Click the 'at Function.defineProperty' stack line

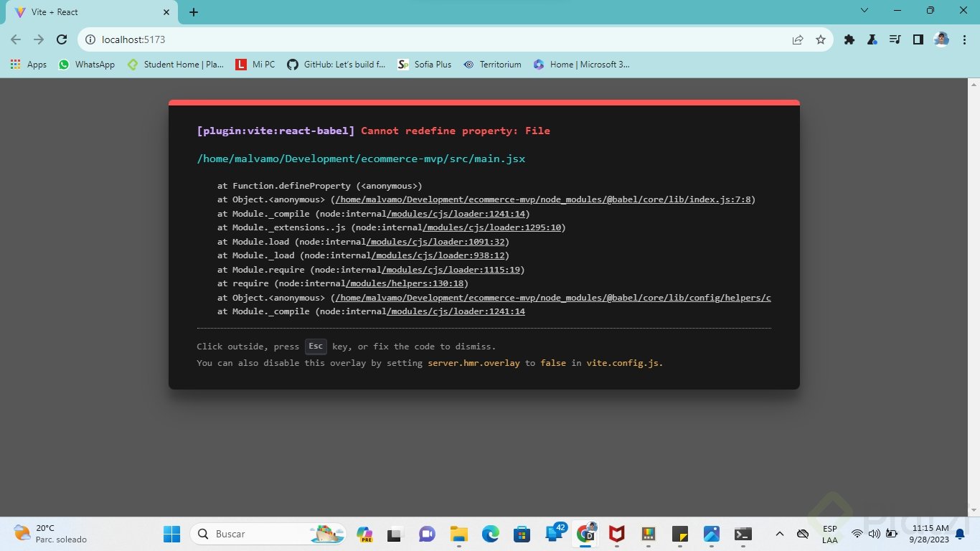pos(320,186)
